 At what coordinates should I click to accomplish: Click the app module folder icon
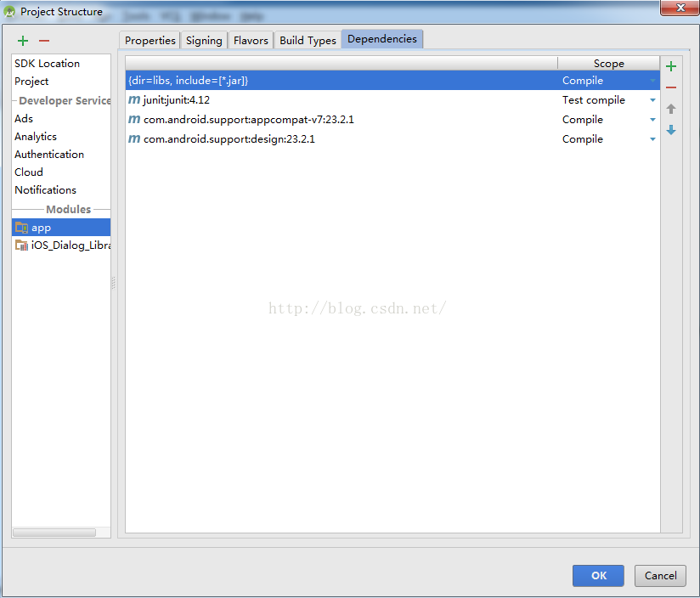21,228
